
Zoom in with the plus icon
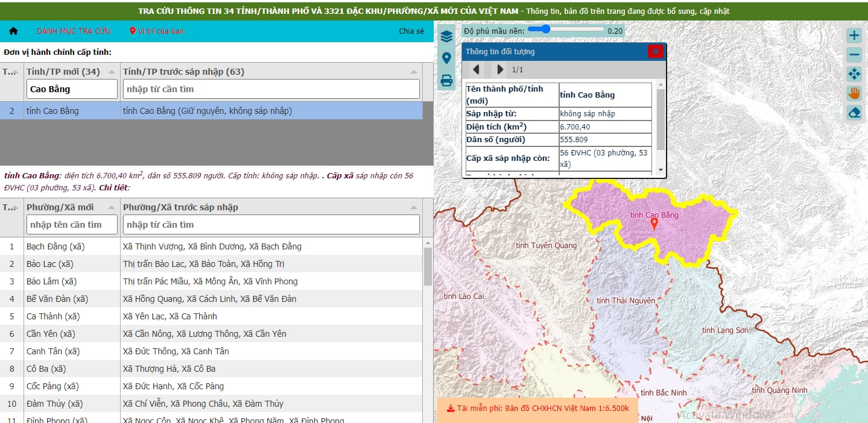tap(854, 36)
